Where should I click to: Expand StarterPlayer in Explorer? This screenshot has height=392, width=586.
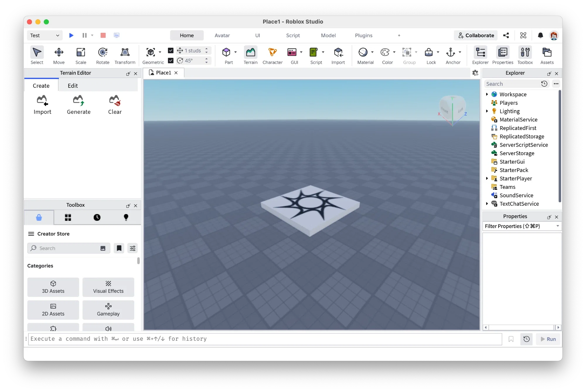(x=487, y=179)
